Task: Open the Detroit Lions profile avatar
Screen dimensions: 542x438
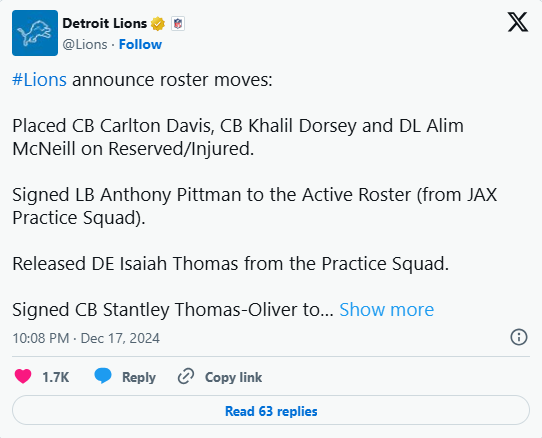Action: [35, 33]
